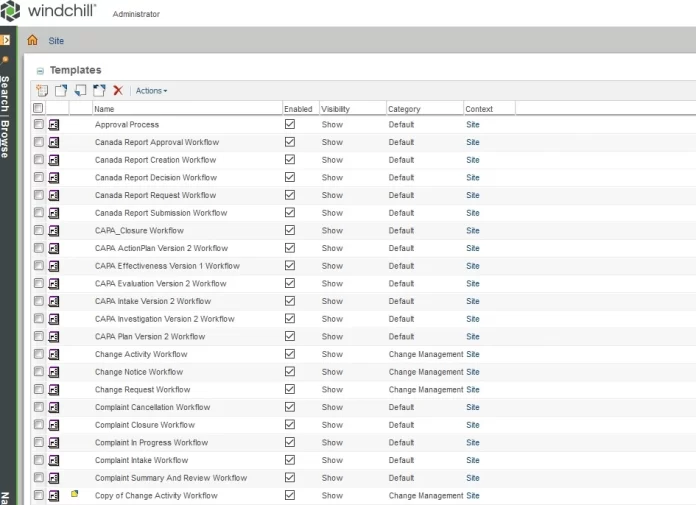Click the Copy of Change Activity Workflow name
The image size is (696, 505).
click(x=156, y=496)
